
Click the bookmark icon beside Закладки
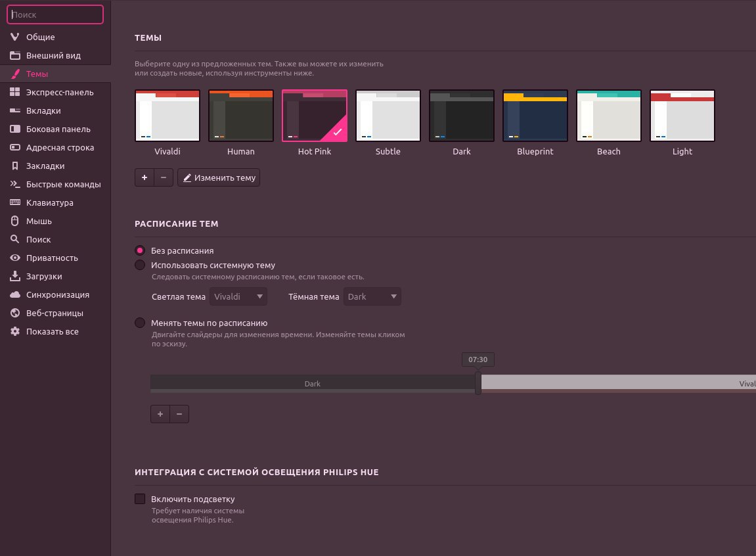point(15,166)
